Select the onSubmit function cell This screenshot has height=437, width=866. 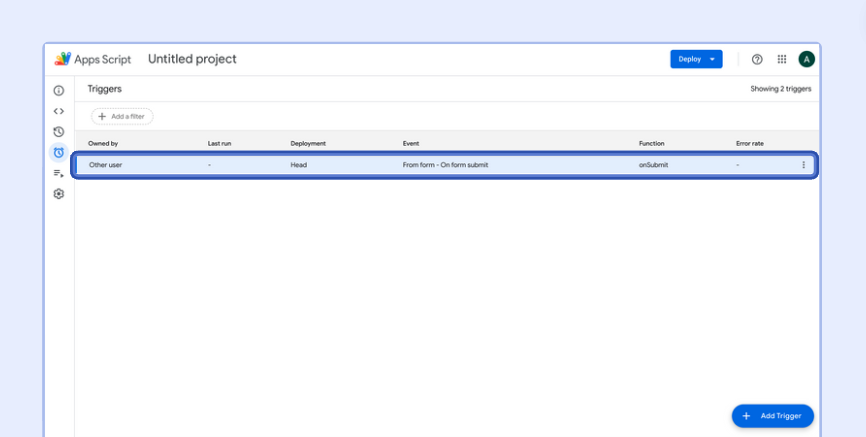(653, 165)
